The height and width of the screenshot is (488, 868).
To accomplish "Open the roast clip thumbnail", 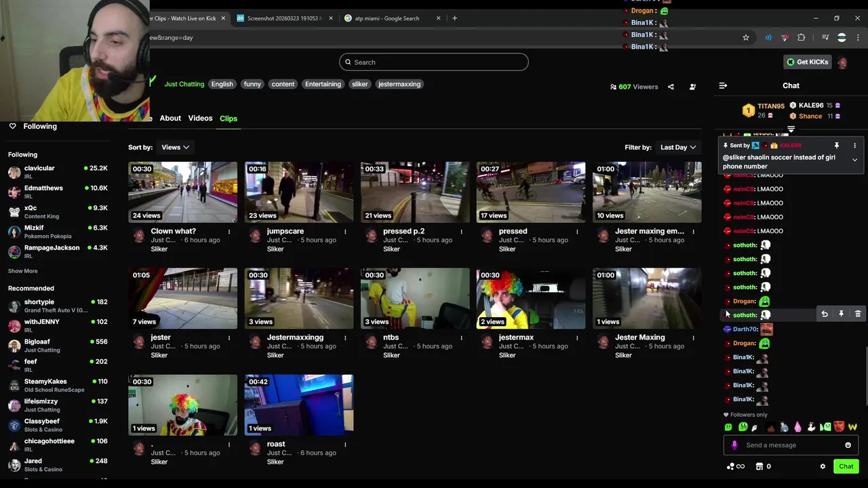I will [298, 405].
